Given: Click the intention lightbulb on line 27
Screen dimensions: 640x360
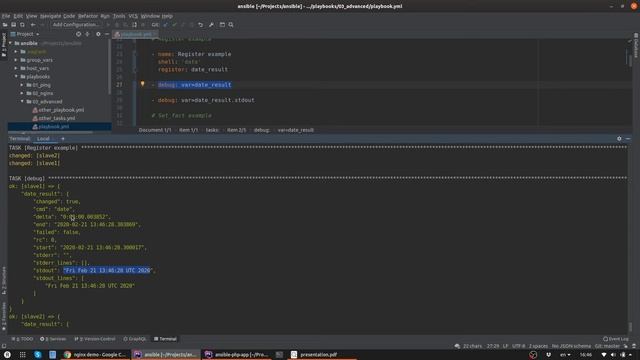Looking at the screenshot, I should (142, 84).
